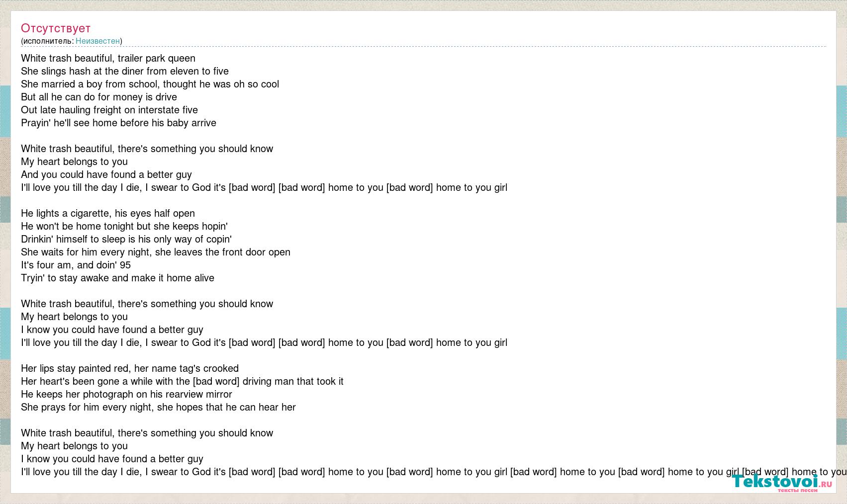Click lyric 'He lights a cigarette, his eyes half open'
The width and height of the screenshot is (847, 504).
coord(108,213)
